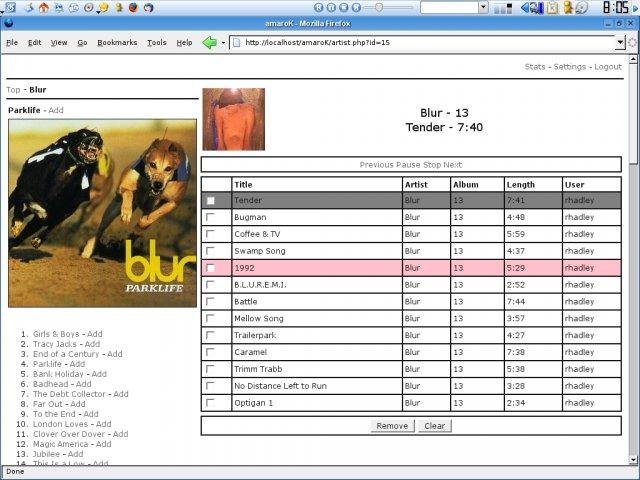Check the box for Battle
The image size is (640, 480).
tap(210, 302)
